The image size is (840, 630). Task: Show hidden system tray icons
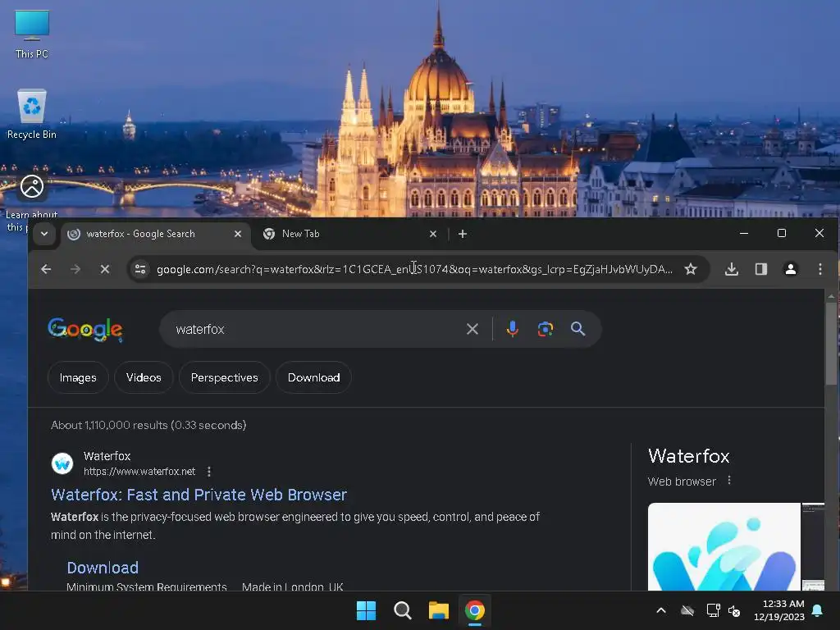661,610
